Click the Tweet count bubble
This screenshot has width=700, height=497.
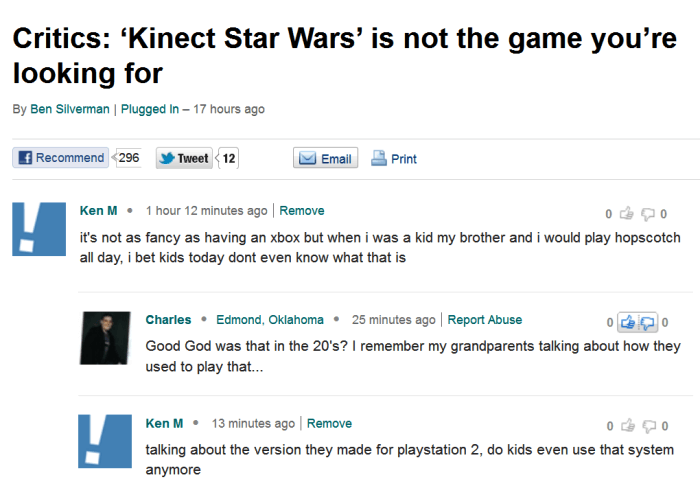coord(228,158)
